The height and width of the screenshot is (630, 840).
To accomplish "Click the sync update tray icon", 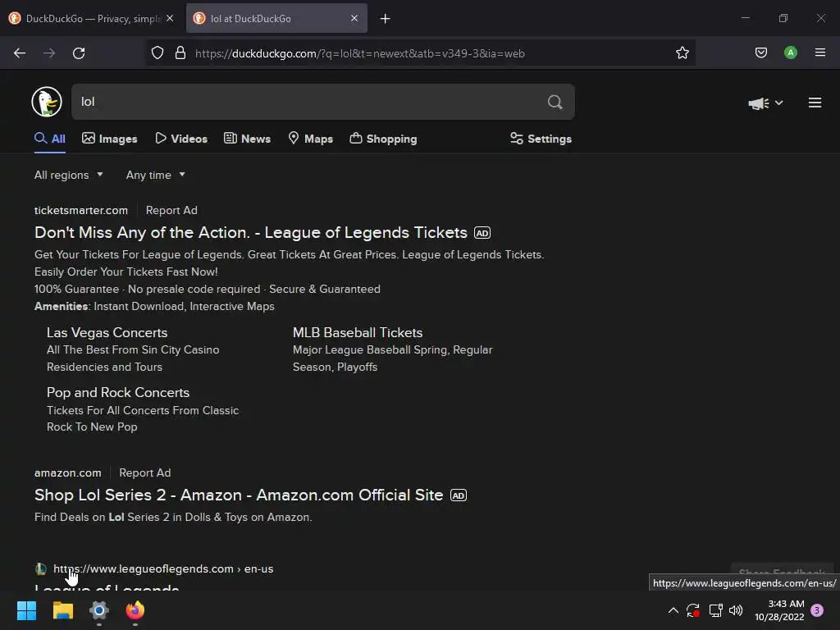I will 693,610.
